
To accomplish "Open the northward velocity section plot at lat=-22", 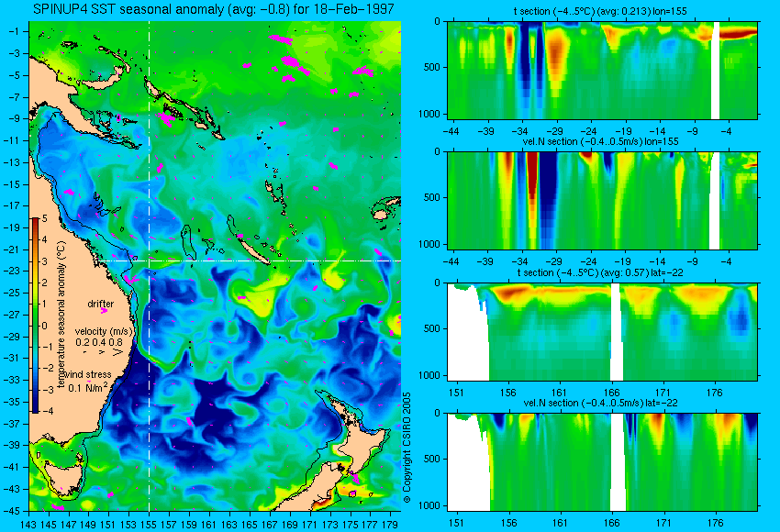I will coord(602,462).
